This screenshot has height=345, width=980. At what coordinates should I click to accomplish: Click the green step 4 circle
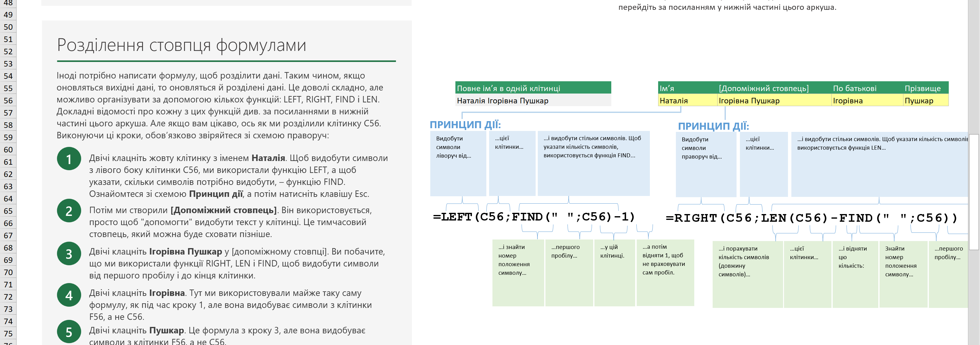tap(69, 295)
